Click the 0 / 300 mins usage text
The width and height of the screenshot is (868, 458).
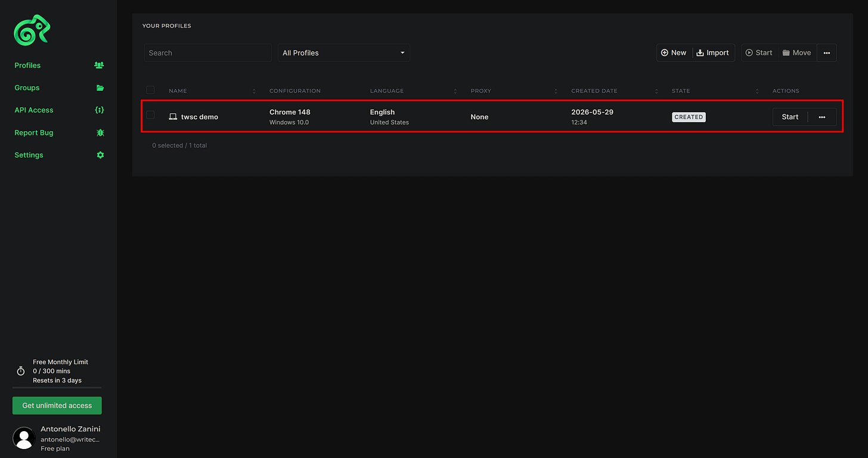tap(51, 371)
